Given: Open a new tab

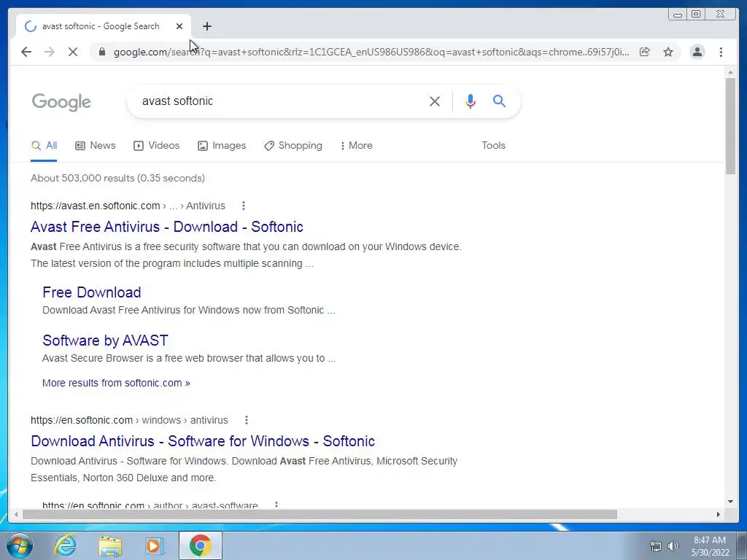Looking at the screenshot, I should pos(206,26).
